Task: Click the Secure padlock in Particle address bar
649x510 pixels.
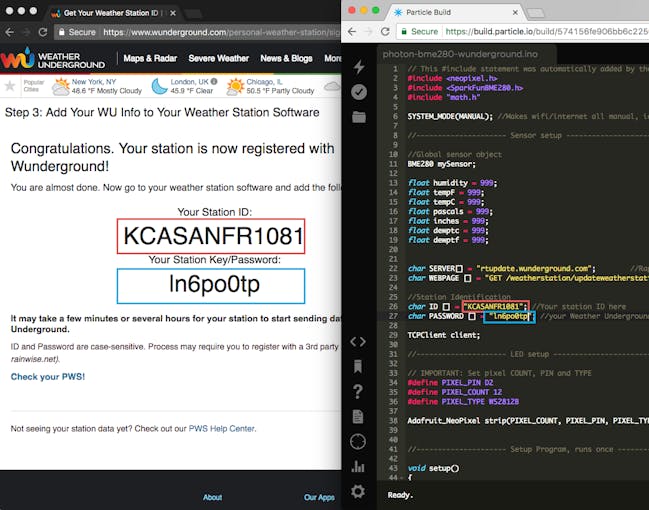Action: tap(404, 31)
